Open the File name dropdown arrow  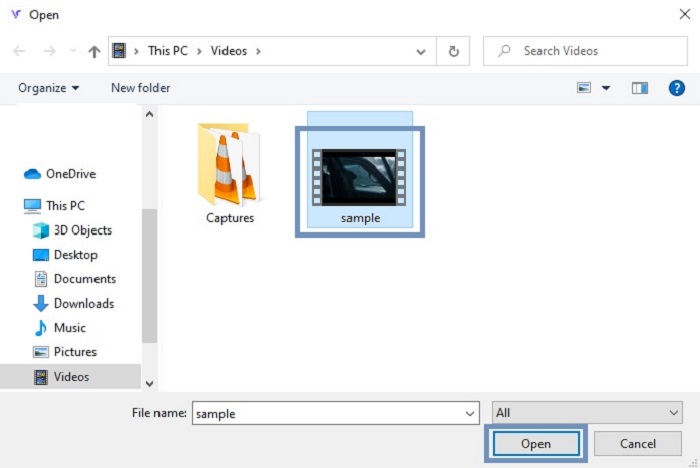tap(470, 414)
